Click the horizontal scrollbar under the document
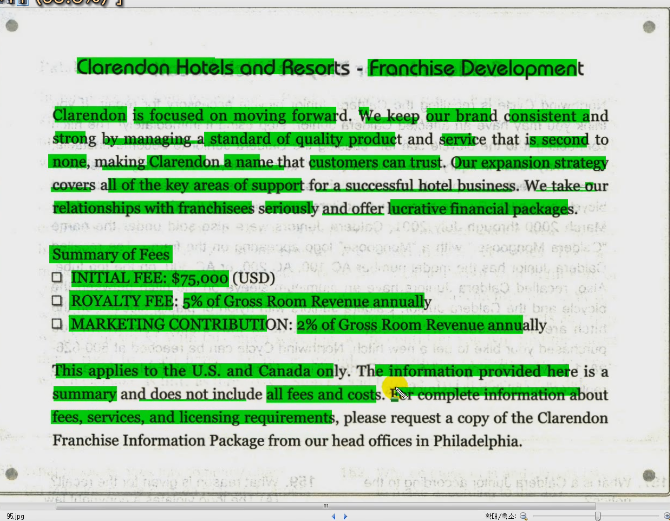 point(326,506)
